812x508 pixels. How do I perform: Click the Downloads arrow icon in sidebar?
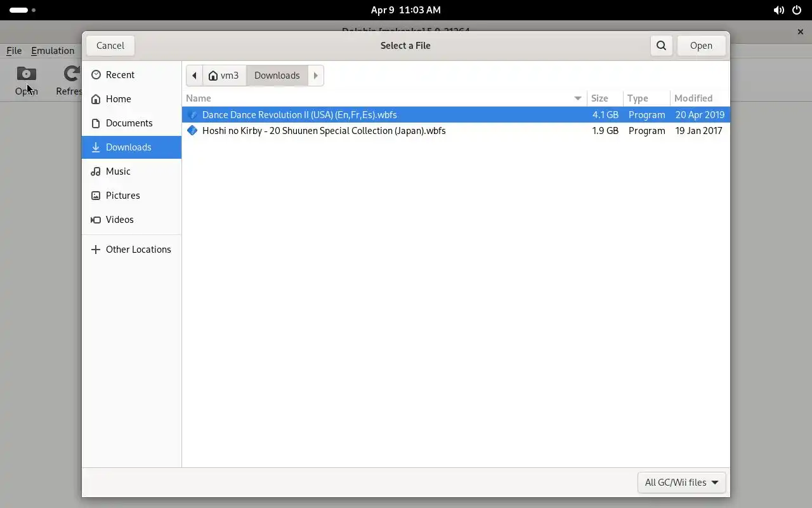click(96, 147)
